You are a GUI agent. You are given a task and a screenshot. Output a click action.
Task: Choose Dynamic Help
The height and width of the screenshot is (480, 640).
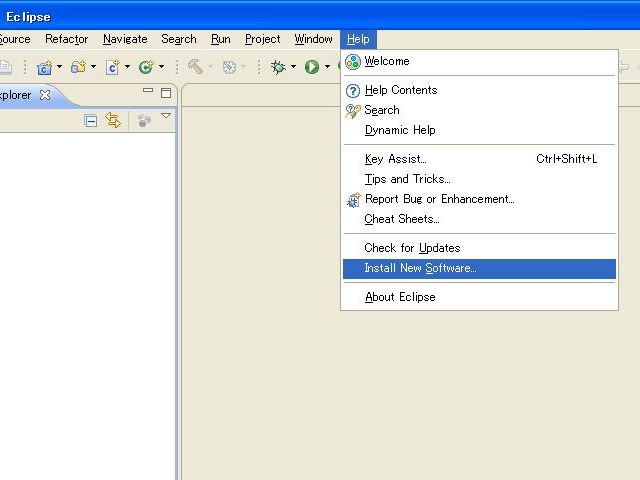point(479,130)
